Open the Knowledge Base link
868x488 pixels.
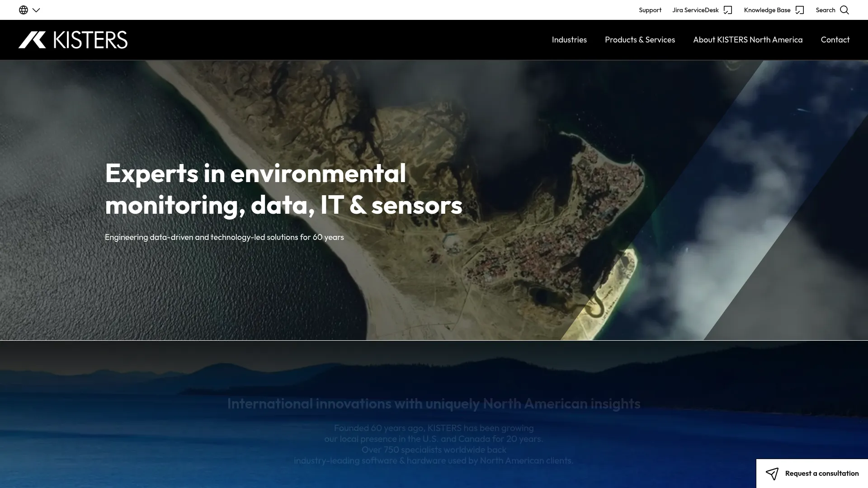[767, 10]
